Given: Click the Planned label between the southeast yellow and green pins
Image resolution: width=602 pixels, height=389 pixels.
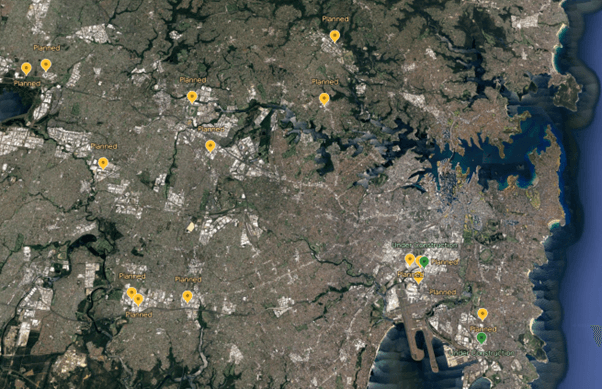Looking at the screenshot, I should click(x=483, y=329).
